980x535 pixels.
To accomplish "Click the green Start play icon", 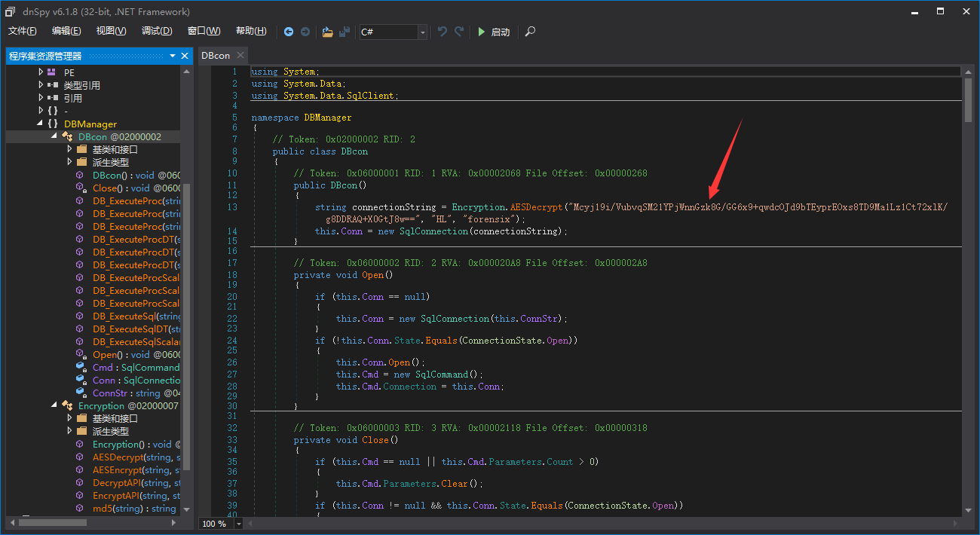I will (481, 32).
